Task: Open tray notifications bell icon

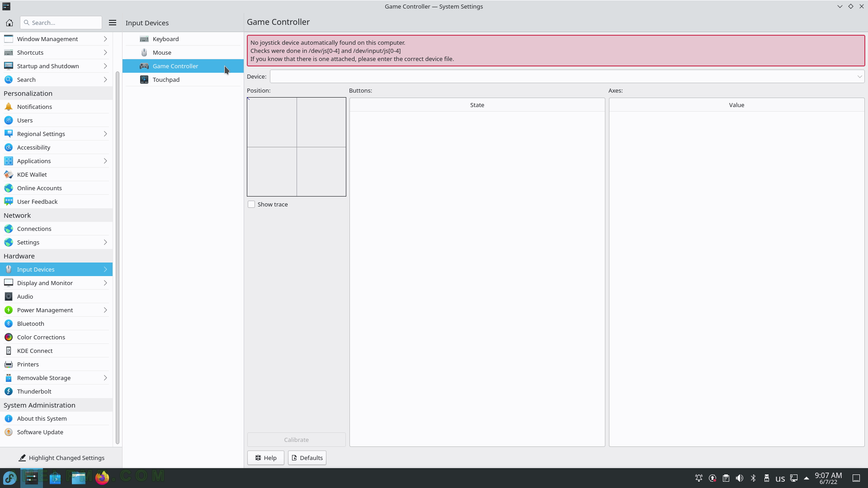Action: tap(699, 478)
